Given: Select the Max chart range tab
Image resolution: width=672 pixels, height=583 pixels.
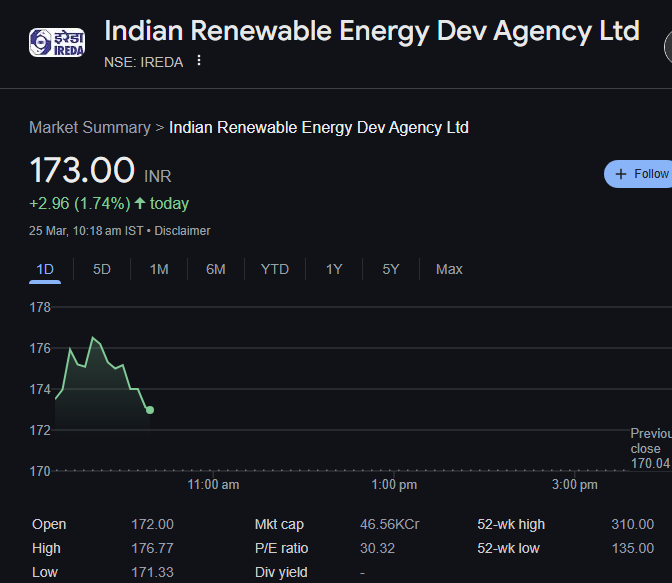Looking at the screenshot, I should [x=449, y=269].
